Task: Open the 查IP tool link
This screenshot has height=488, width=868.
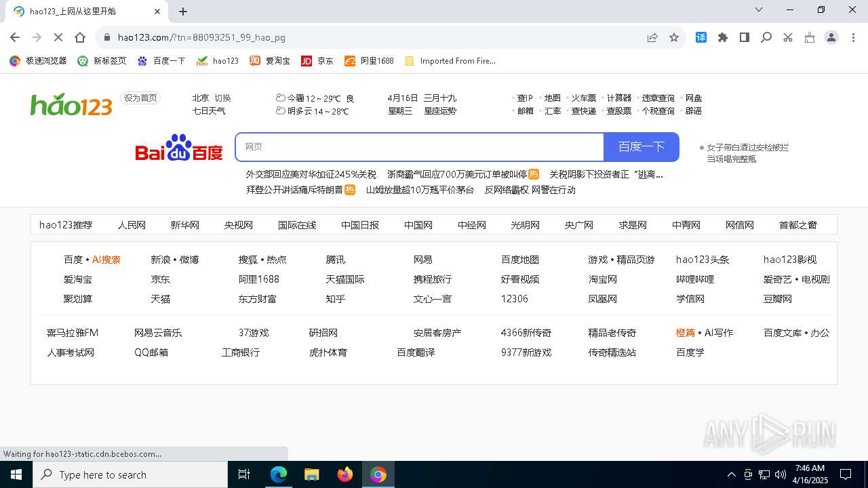Action: pyautogui.click(x=525, y=98)
